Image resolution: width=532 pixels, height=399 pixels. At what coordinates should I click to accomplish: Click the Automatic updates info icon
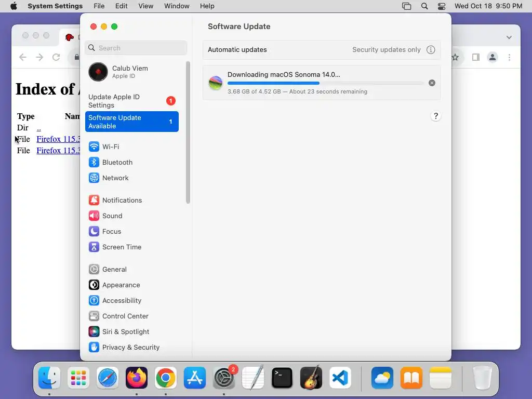(431, 50)
